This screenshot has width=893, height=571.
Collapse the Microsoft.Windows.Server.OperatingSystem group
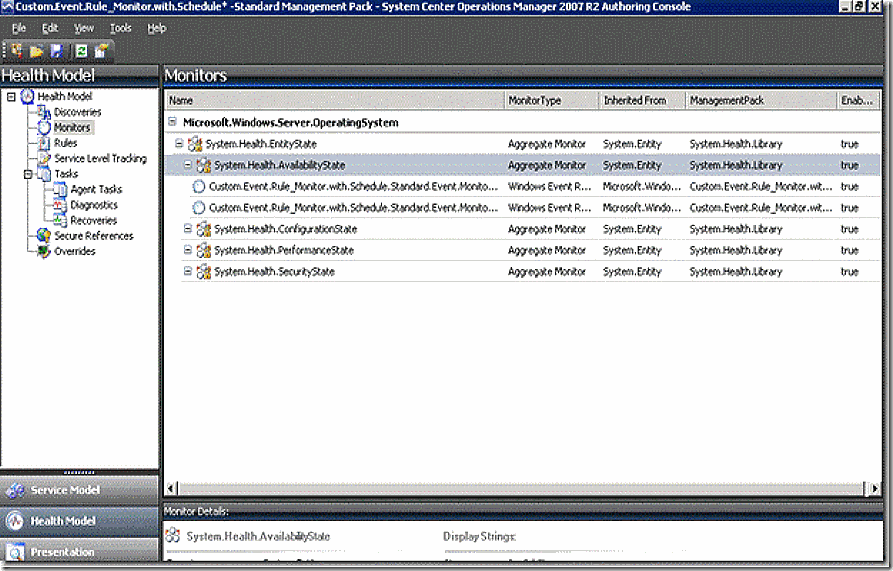173,122
